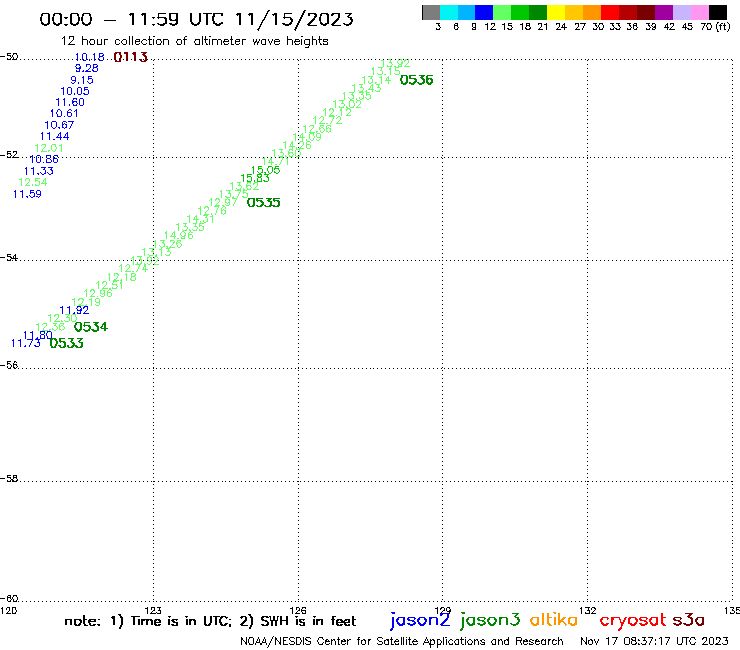Select the green value 12.96
740x650 pixels.
point(98,293)
